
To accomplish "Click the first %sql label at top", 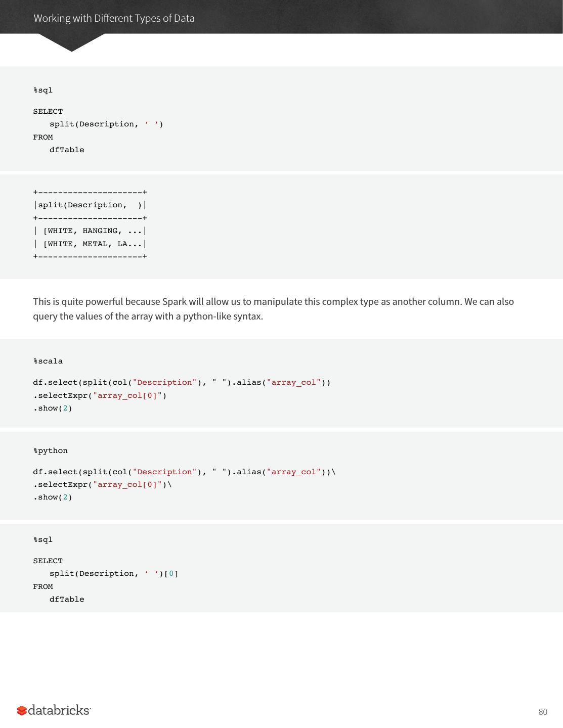I will coord(43,90).
